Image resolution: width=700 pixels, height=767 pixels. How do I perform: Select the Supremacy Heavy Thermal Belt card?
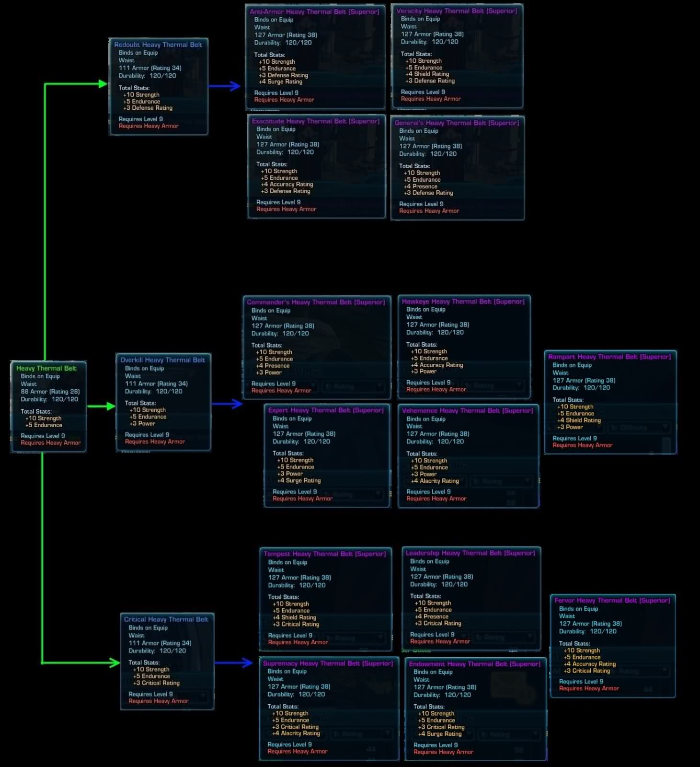pyautogui.click(x=328, y=708)
